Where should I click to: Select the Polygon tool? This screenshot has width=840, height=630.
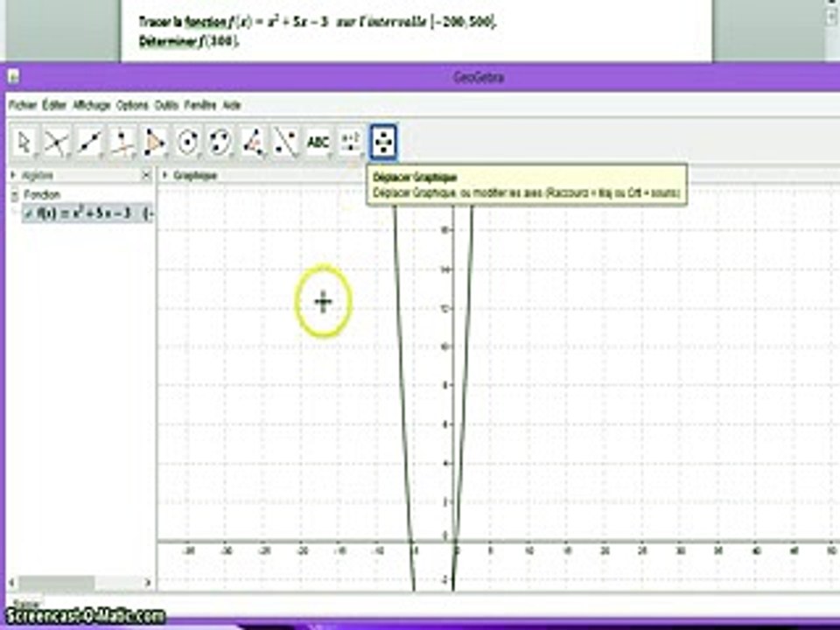155,143
